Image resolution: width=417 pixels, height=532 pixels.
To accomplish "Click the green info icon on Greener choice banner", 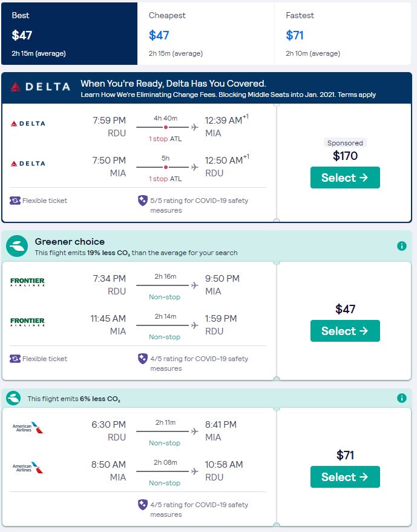I will coord(401,246).
